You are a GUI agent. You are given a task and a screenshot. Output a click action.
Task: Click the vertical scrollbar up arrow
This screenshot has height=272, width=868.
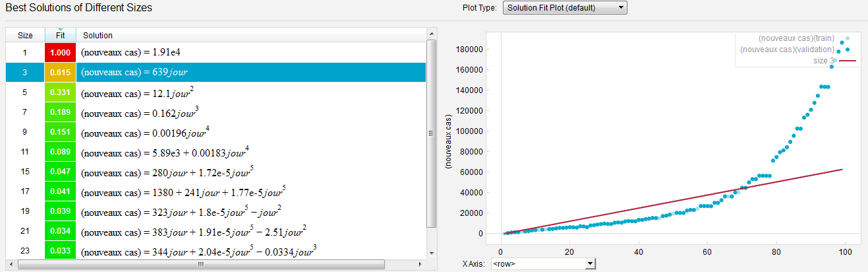pyautogui.click(x=432, y=33)
